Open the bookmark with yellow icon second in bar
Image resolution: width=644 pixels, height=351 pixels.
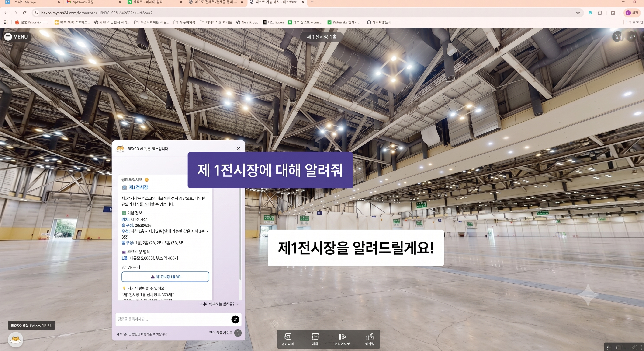click(x=72, y=22)
